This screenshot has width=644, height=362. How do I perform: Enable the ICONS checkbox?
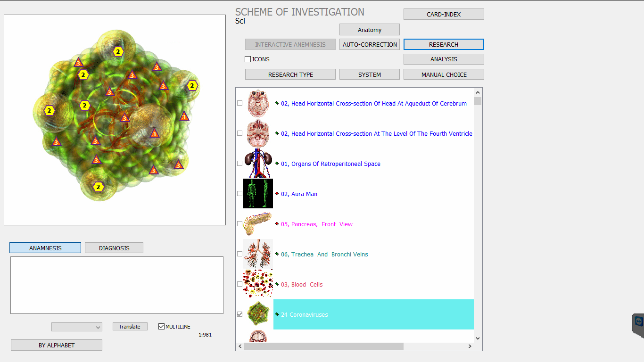click(x=248, y=59)
